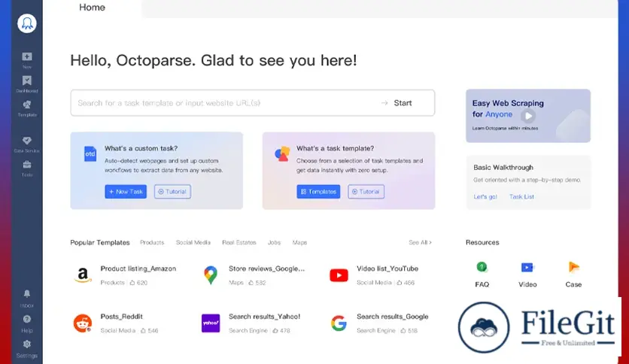Image resolution: width=629 pixels, height=364 pixels.
Task: Open the task template Tutorial button
Action: click(x=366, y=192)
